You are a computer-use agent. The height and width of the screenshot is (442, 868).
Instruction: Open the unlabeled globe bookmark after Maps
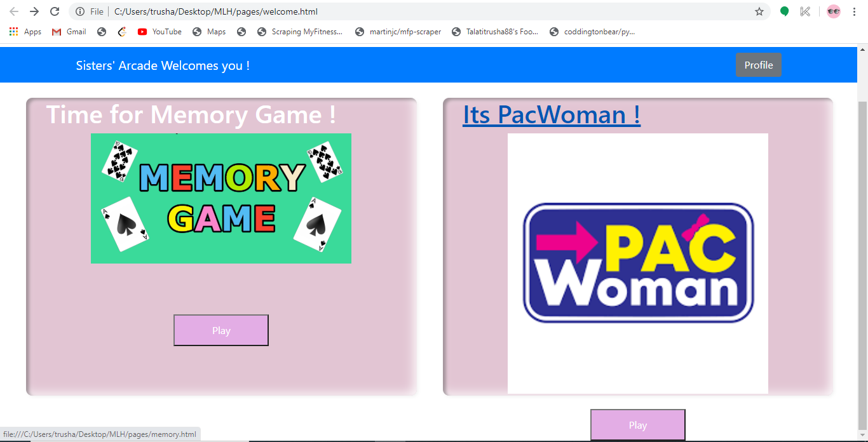click(x=241, y=32)
